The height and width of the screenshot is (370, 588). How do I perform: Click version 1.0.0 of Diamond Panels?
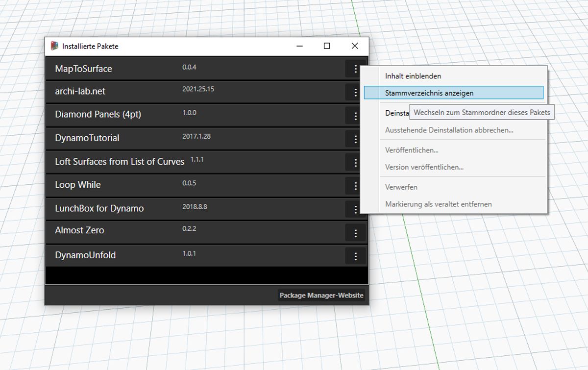189,113
